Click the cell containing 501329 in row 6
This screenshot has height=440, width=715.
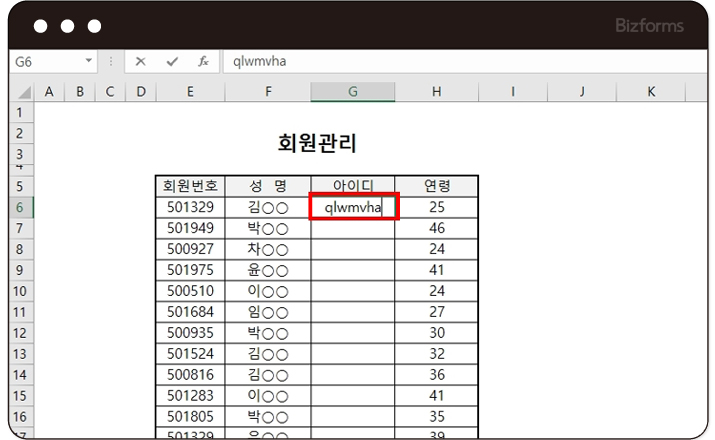tap(190, 207)
